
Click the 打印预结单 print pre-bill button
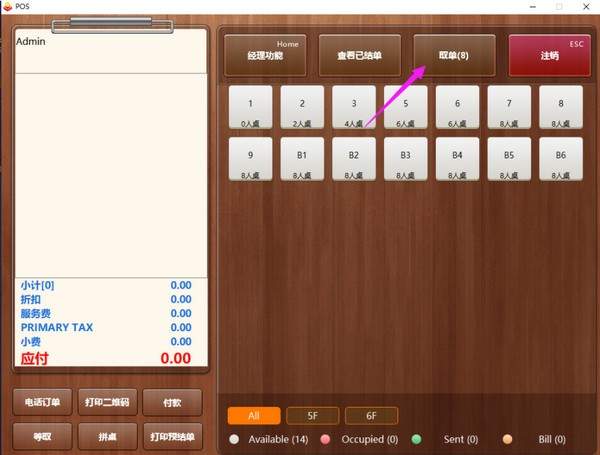[x=172, y=436]
